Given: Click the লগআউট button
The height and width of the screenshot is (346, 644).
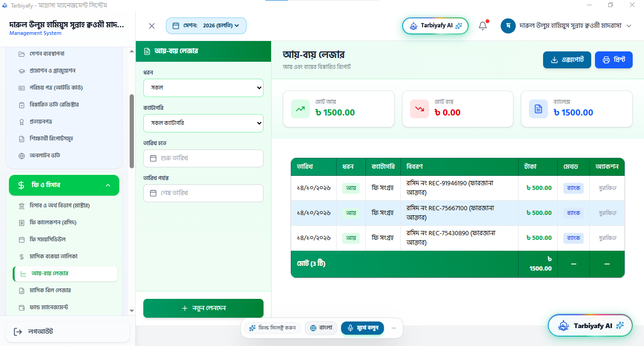Looking at the screenshot, I should 67,332.
